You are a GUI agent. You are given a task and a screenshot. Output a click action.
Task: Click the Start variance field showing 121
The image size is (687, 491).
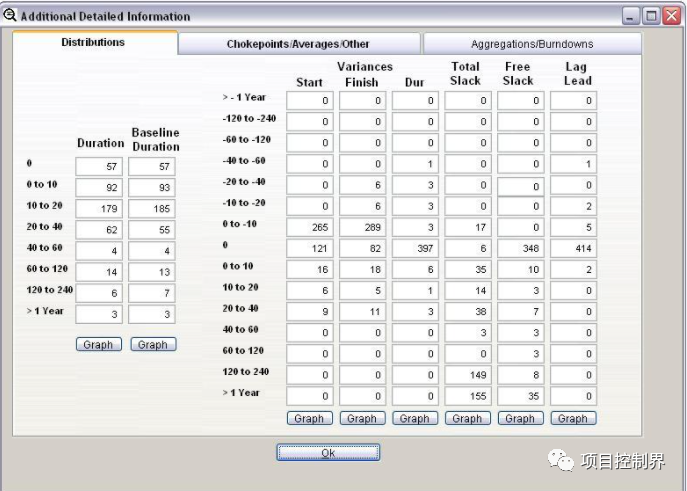point(310,248)
